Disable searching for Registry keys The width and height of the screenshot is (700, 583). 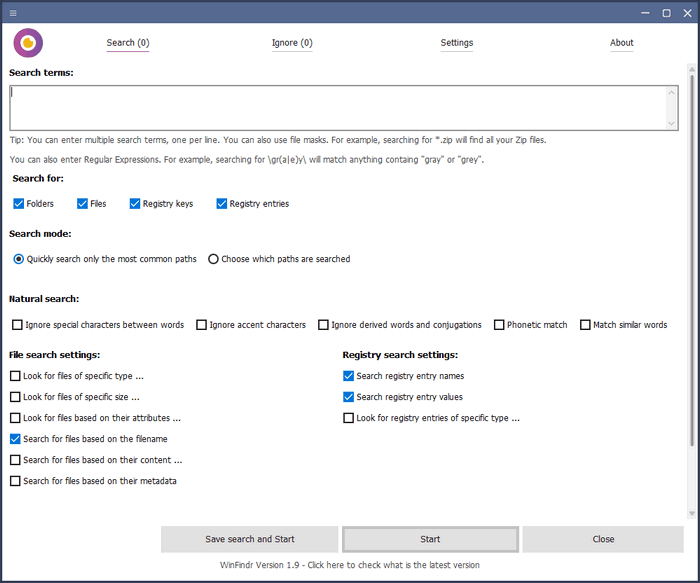(135, 204)
